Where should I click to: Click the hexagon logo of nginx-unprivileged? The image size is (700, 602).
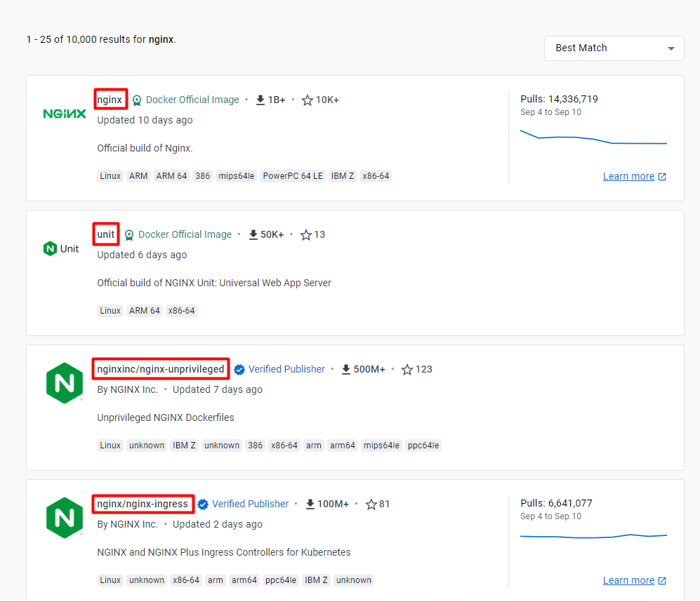(65, 383)
